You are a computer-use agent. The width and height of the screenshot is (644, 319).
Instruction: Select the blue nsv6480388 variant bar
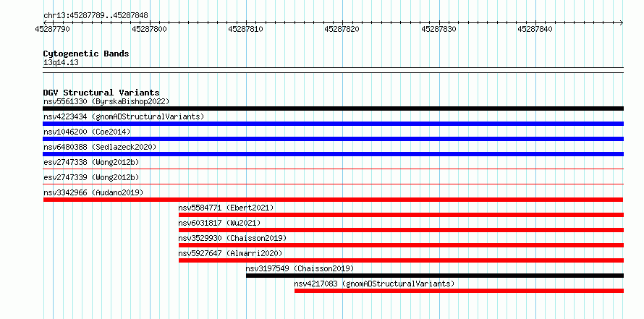point(333,154)
